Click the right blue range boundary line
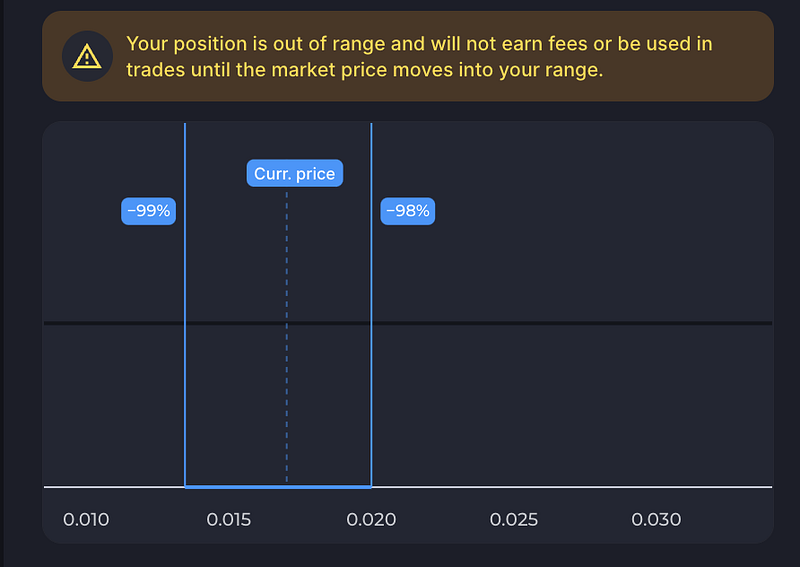The width and height of the screenshot is (800, 567). [371, 304]
